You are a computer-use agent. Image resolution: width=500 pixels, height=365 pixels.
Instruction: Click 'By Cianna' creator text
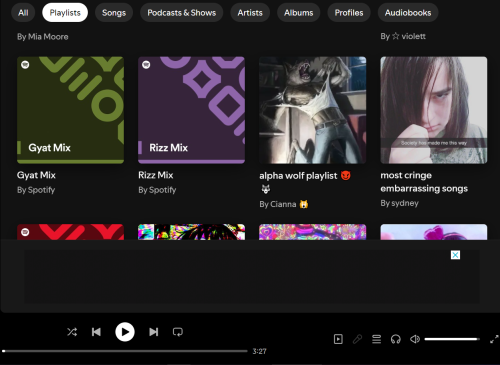[x=284, y=204]
